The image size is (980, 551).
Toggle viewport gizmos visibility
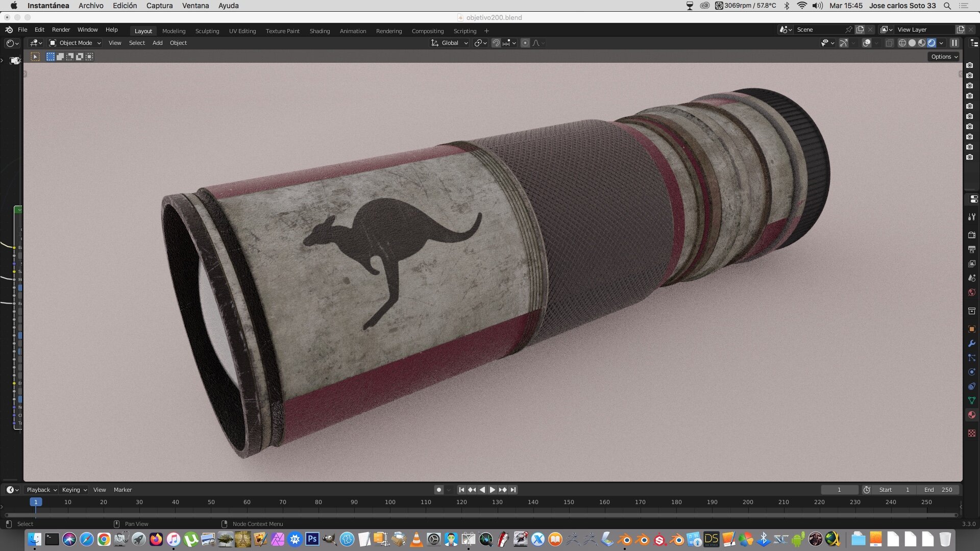click(x=843, y=43)
